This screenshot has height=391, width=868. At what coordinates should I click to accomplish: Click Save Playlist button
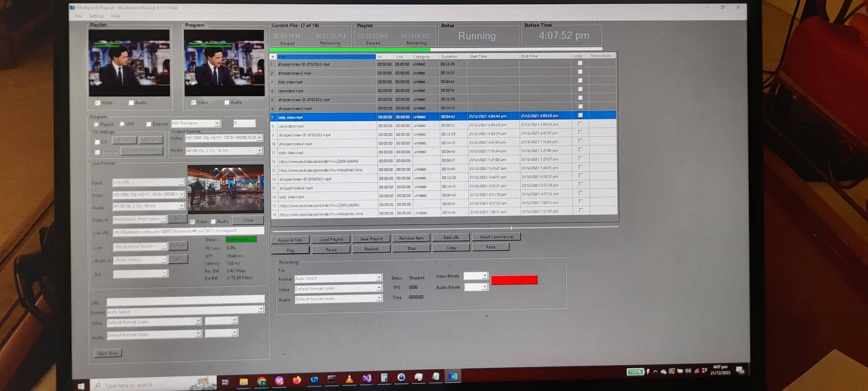coord(371,239)
